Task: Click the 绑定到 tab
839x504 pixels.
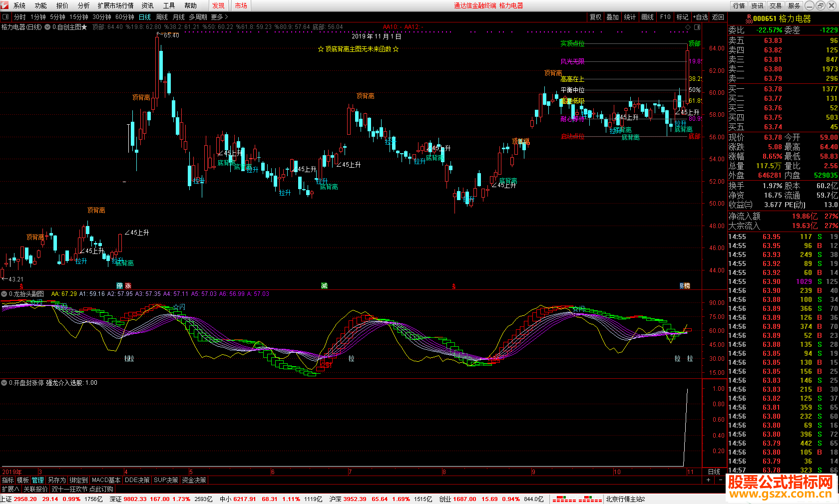Action: click(78, 480)
